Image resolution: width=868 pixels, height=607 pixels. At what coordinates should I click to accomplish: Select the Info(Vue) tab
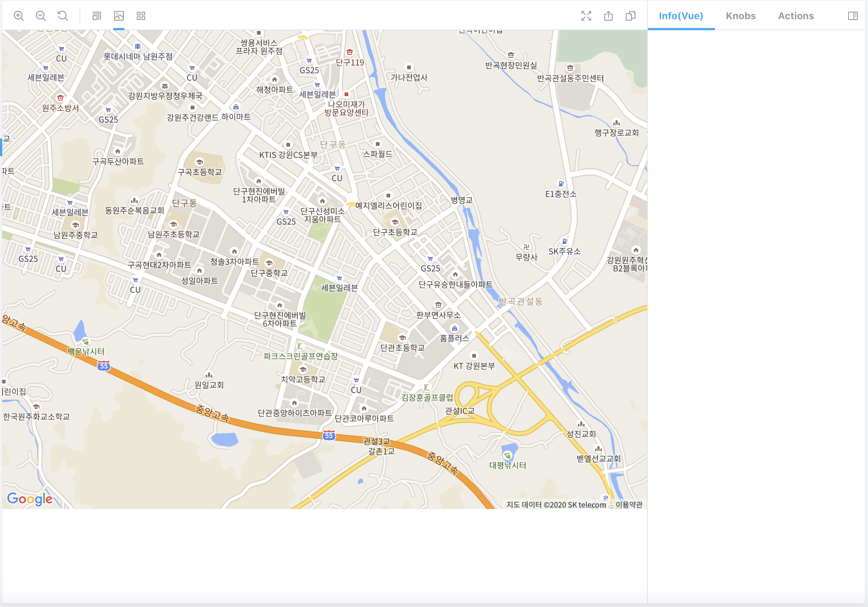tap(681, 16)
